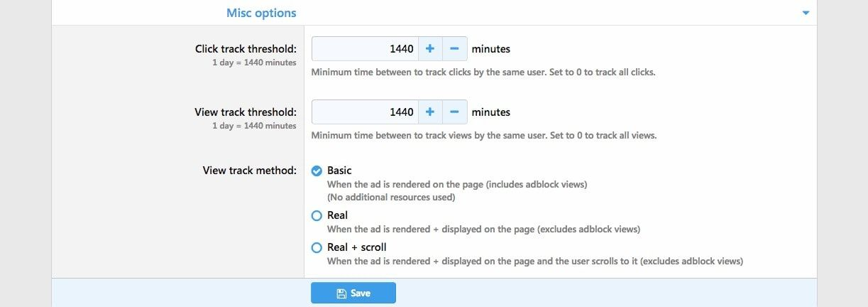Click the Real option label text
Image resolution: width=868 pixels, height=307 pixels.
click(x=337, y=215)
